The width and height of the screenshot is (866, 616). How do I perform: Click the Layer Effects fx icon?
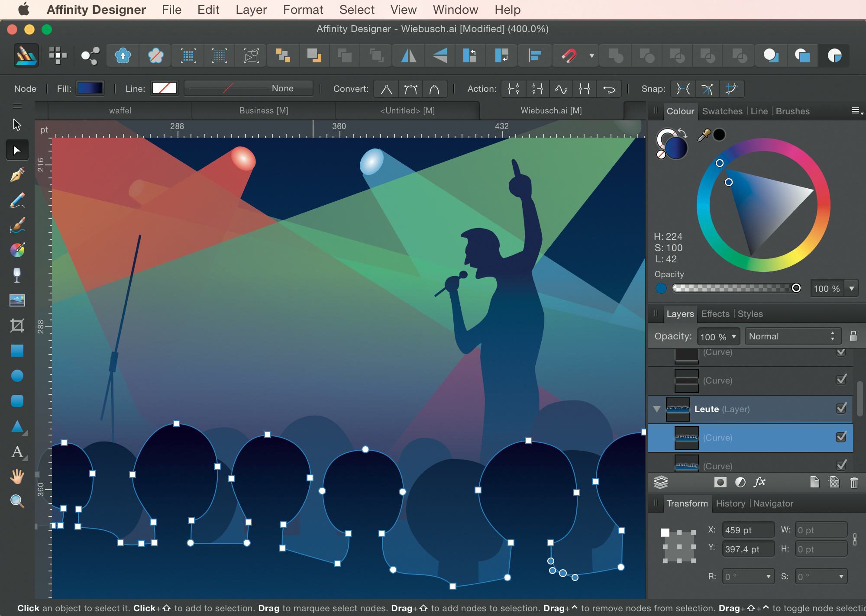pyautogui.click(x=760, y=482)
